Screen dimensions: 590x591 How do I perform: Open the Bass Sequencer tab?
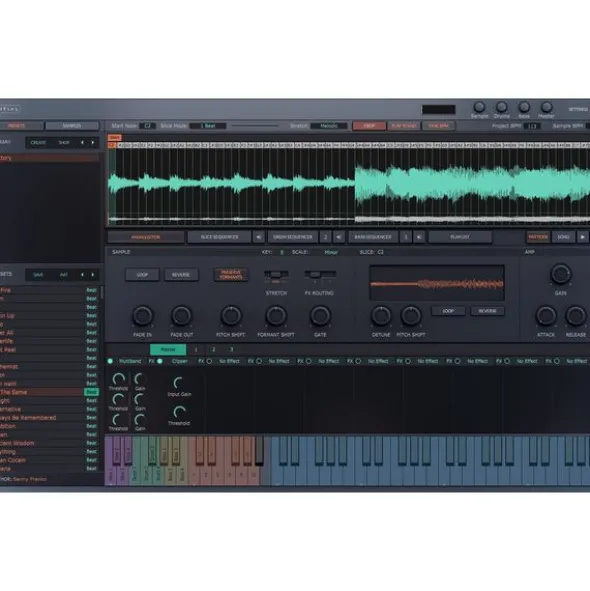point(373,237)
